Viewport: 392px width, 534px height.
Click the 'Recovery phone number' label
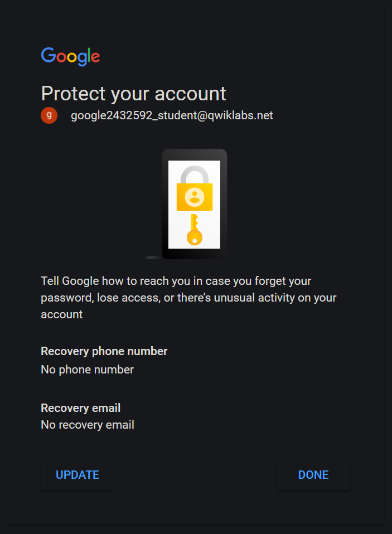click(104, 352)
